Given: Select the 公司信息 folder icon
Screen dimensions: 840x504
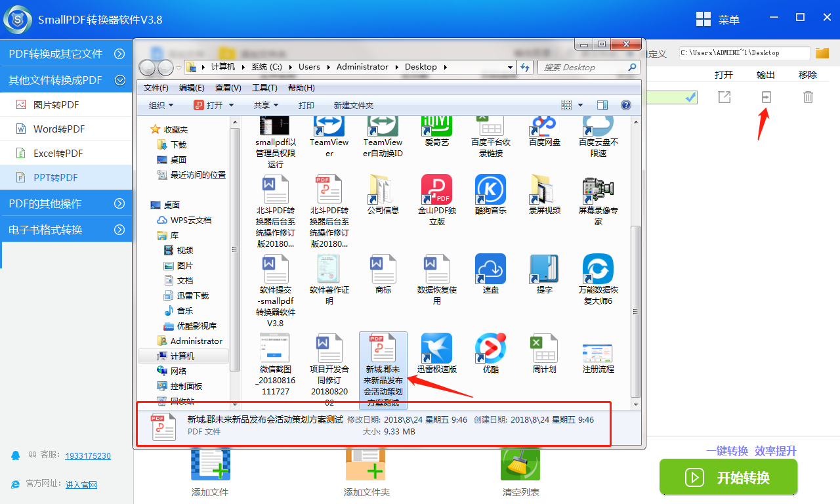Looking at the screenshot, I should 383,195.
